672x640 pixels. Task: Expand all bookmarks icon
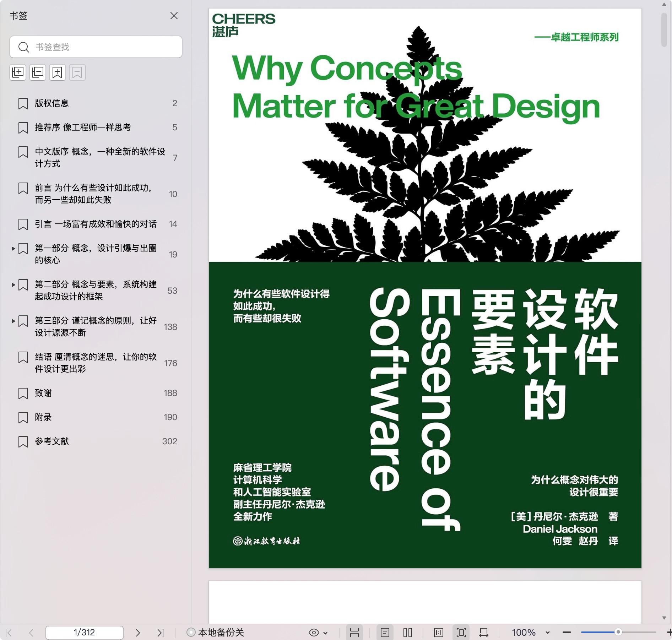[18, 72]
